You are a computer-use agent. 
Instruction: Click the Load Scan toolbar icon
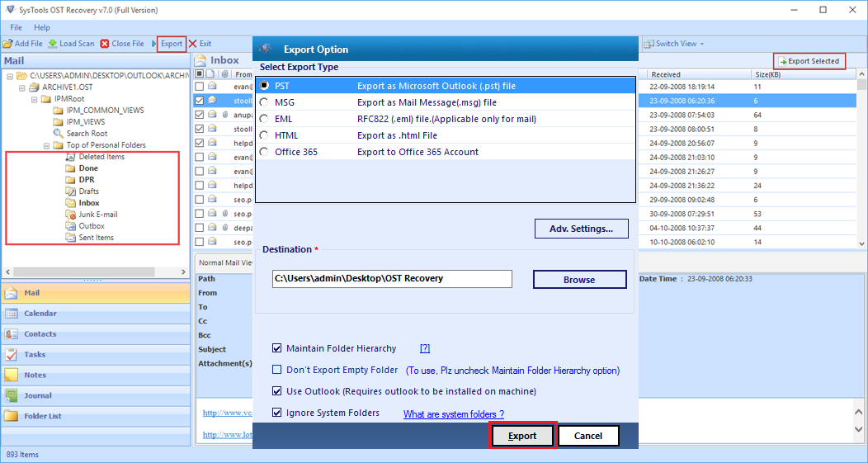click(53, 44)
